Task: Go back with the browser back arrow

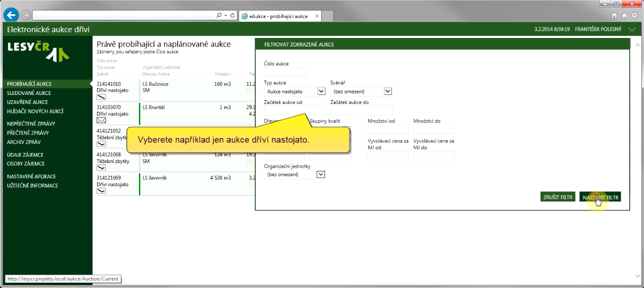Action: tap(11, 16)
